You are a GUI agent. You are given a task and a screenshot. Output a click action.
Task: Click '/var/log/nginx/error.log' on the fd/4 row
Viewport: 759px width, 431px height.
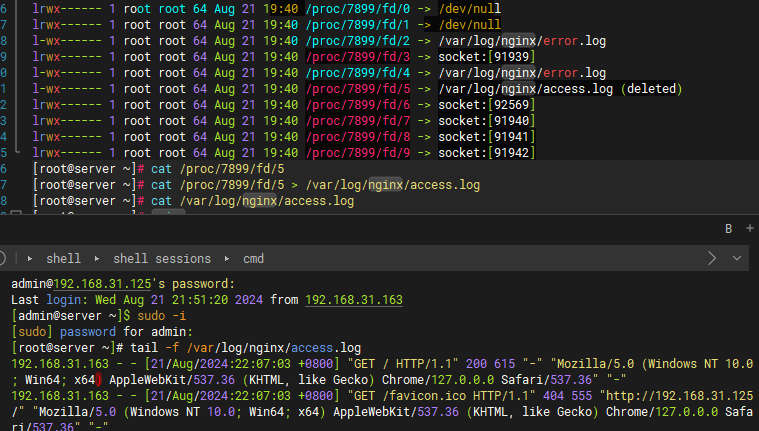[522, 73]
